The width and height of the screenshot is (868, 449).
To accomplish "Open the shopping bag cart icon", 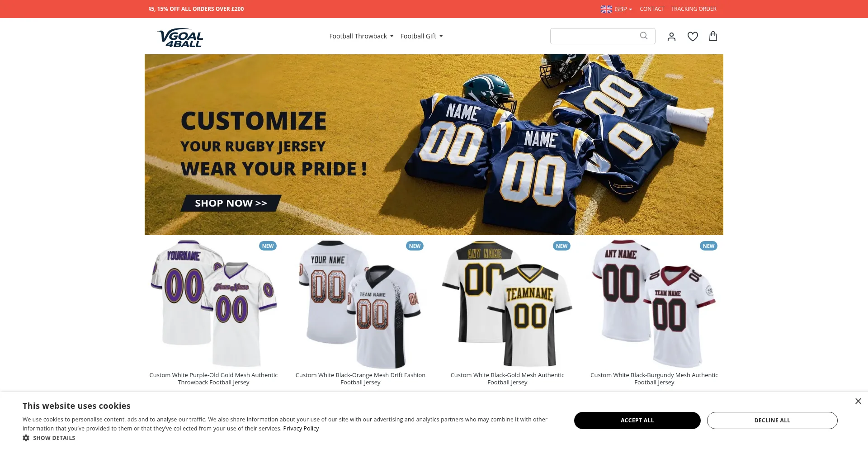I will click(x=713, y=36).
